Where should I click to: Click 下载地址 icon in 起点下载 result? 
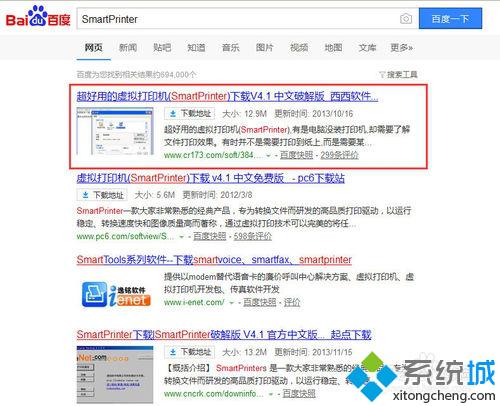pos(173,352)
